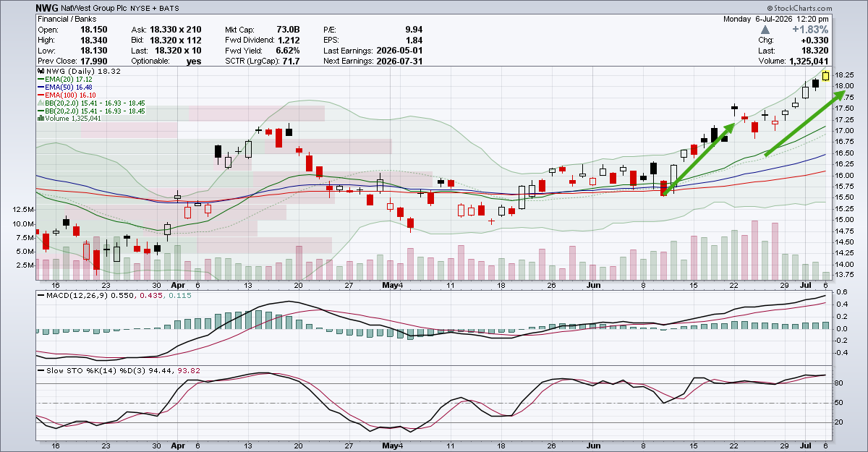Click the 0.6 MACD axis label
Image resolution: width=868 pixels, height=452 pixels.
coord(843,292)
